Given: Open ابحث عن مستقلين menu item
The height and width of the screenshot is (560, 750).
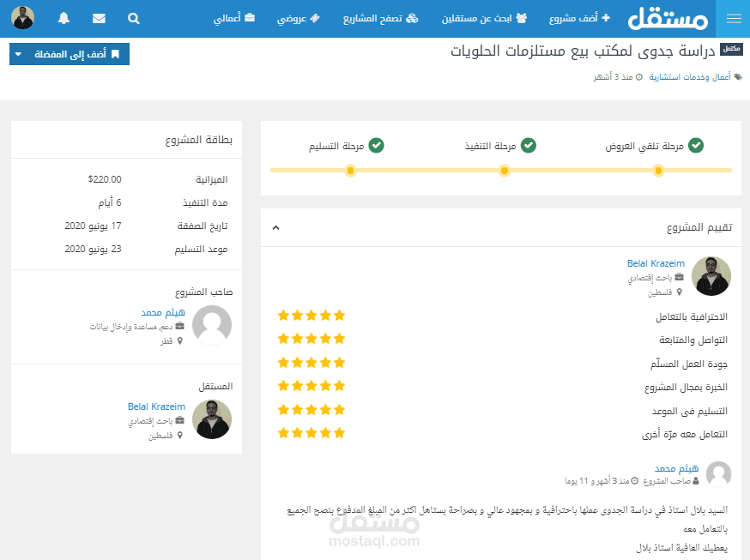Looking at the screenshot, I should pyautogui.click(x=484, y=18).
